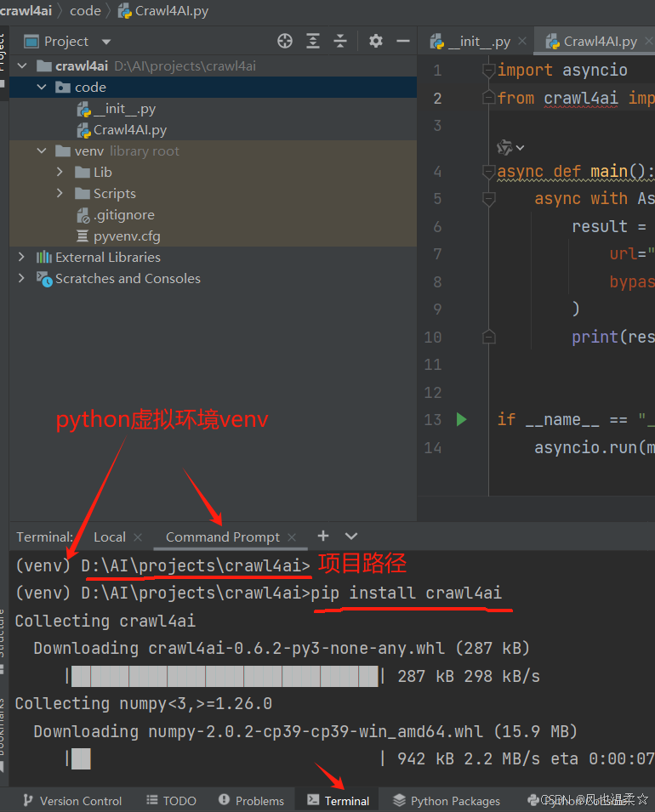655x812 pixels.
Task: Click 'Collecting crawl4ai' output line
Action: coord(105,621)
